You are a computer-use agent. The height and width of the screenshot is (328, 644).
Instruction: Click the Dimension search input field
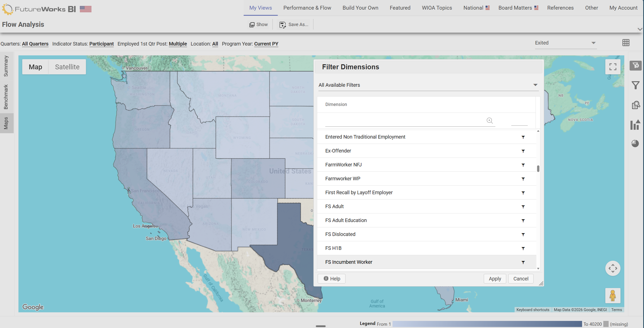coord(410,120)
